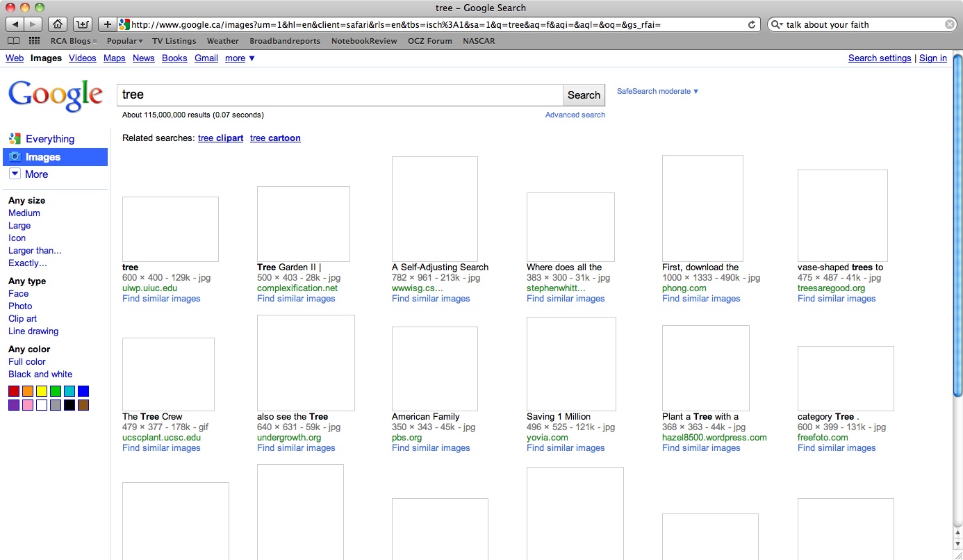Open the Gmail link
963x560 pixels.
(206, 58)
